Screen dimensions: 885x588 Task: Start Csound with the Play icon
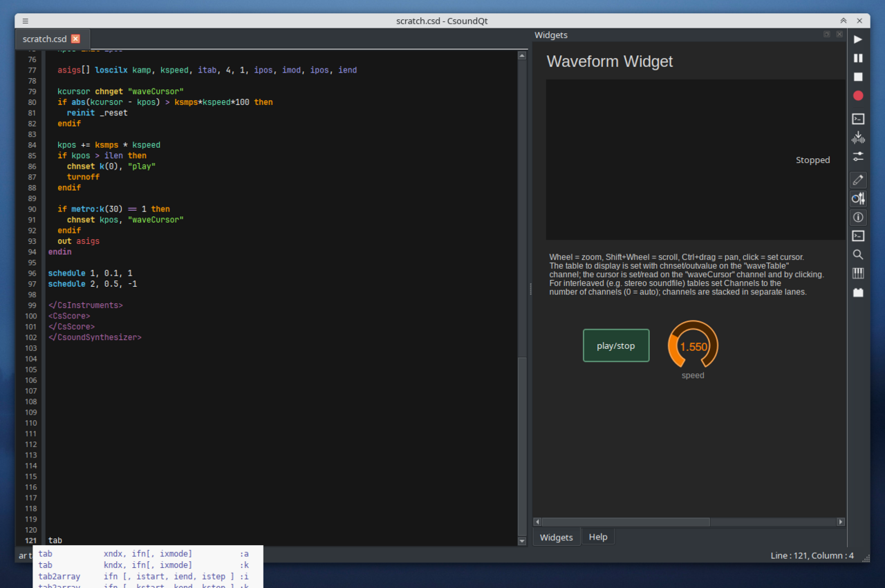tap(858, 39)
